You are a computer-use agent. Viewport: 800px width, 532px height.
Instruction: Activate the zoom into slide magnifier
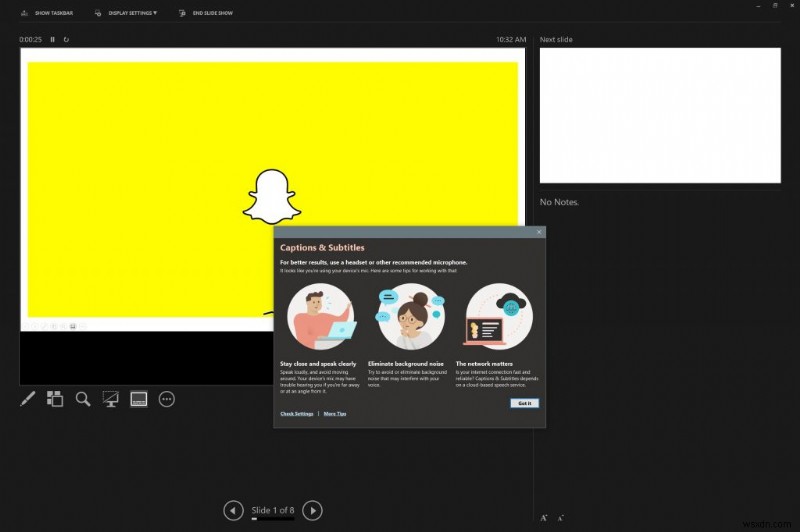[x=83, y=399]
